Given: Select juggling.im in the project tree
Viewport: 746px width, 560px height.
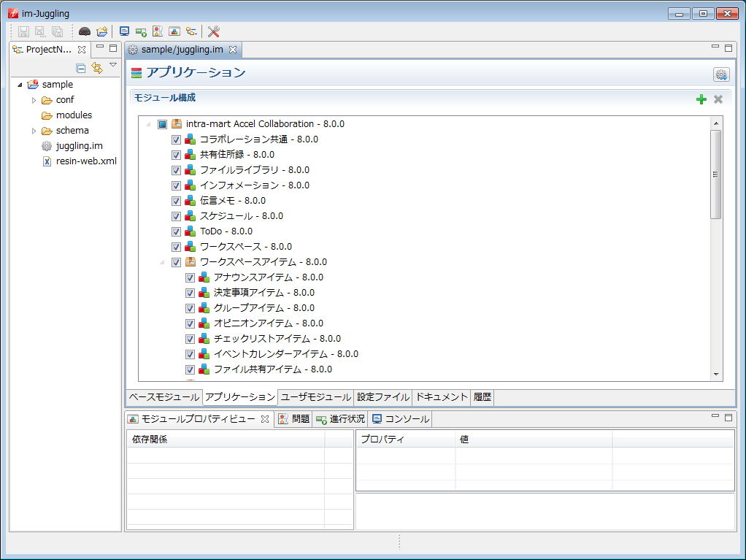Looking at the screenshot, I should 79,146.
